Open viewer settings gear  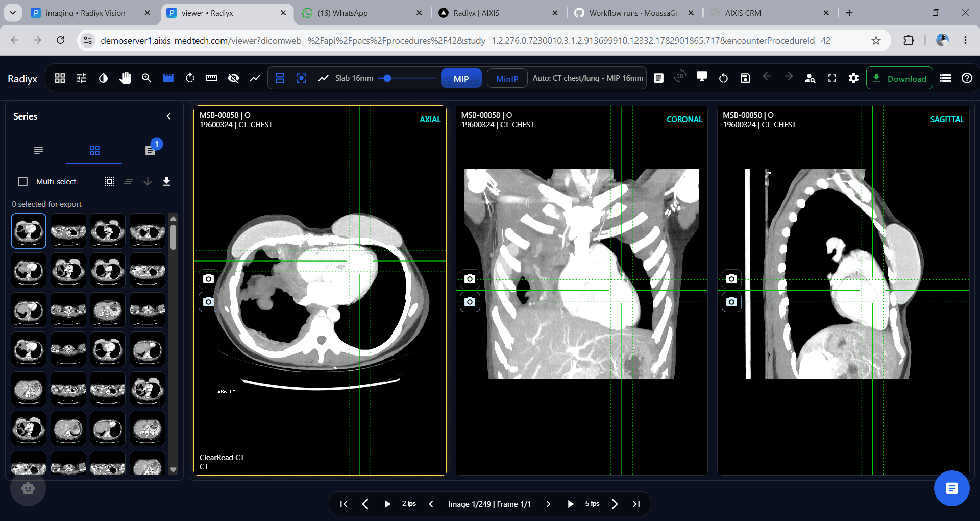[x=853, y=78]
